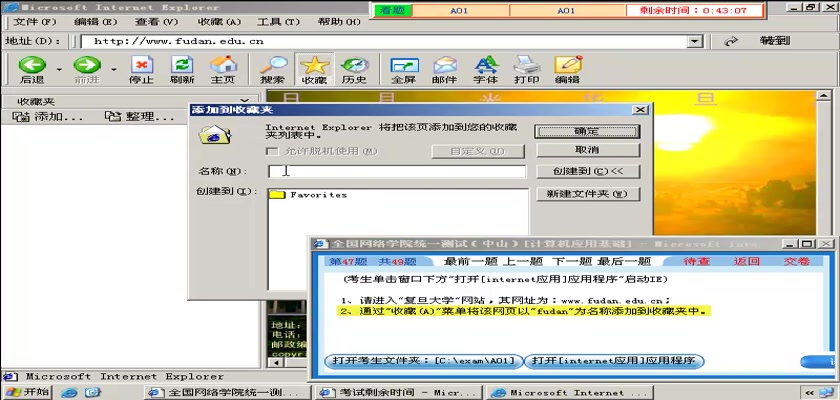Open the Favorites (收藏) menu
The image size is (840, 400).
point(219,22)
